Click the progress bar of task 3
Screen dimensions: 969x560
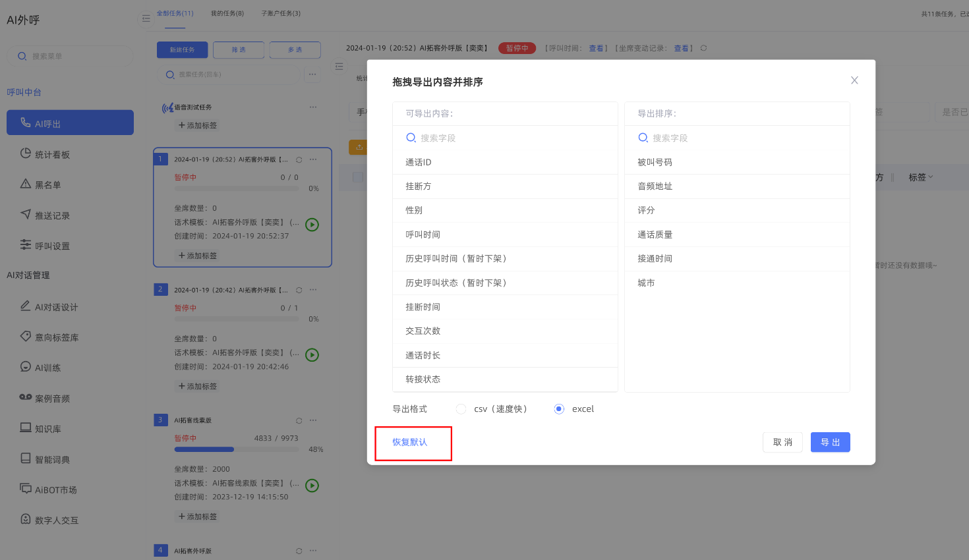point(236,449)
